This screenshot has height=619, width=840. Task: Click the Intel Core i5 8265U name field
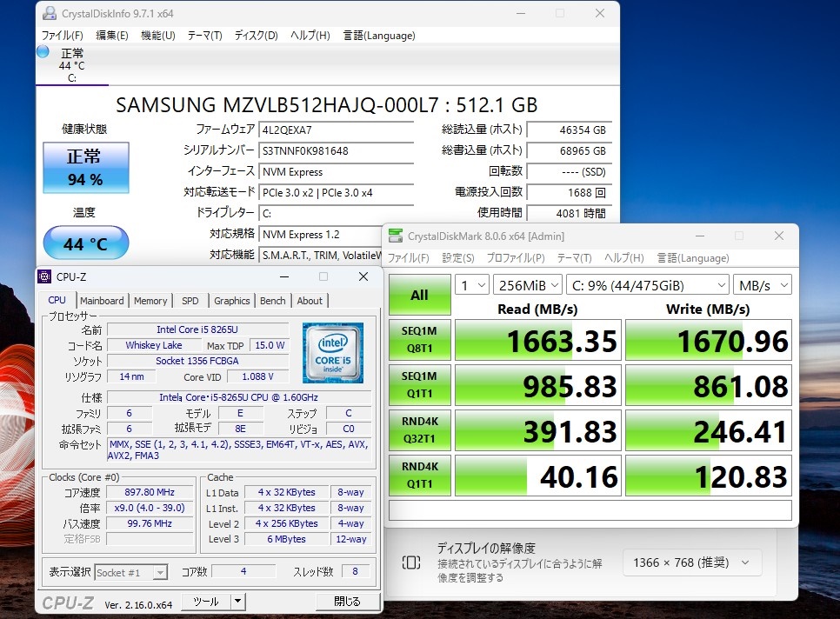point(197,329)
